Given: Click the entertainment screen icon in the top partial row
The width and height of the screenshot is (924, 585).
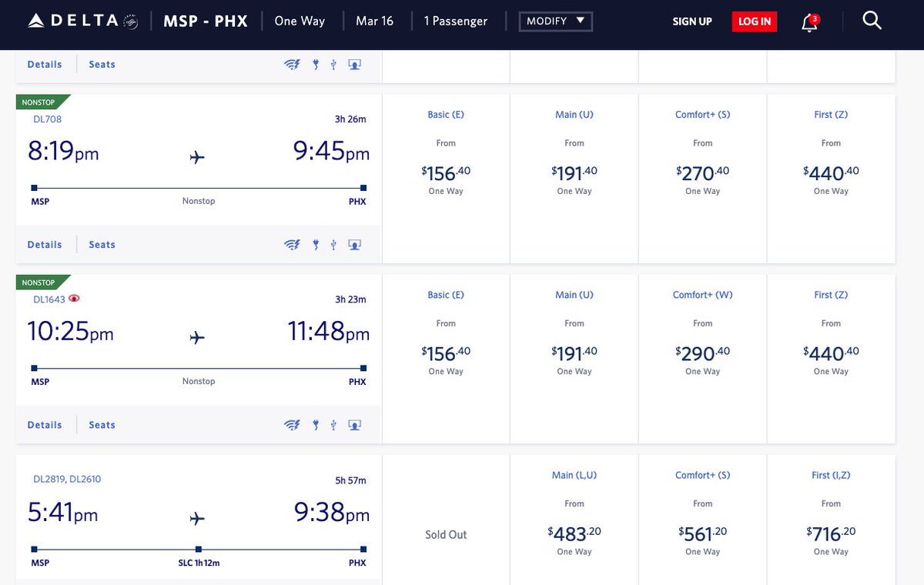Looking at the screenshot, I should [x=354, y=65].
